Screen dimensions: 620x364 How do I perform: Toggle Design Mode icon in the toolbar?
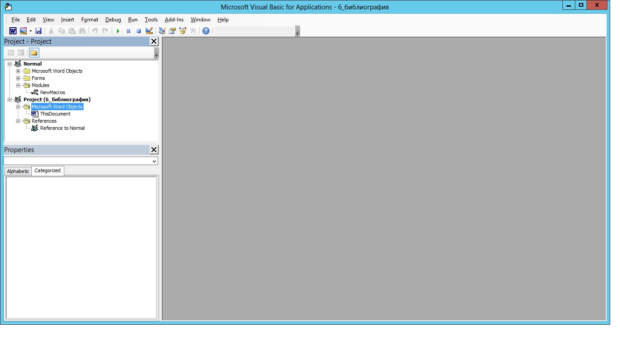[149, 31]
